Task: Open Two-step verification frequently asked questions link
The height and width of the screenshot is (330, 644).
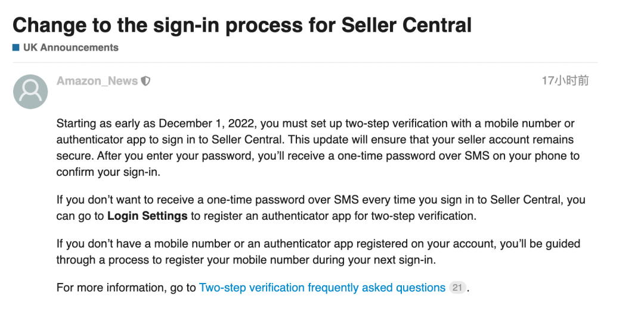Action: click(x=322, y=288)
